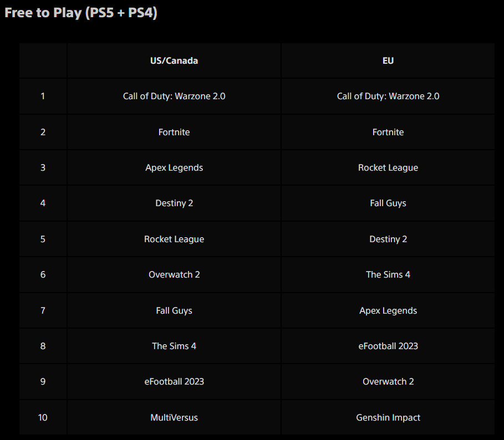Screen dimensions: 504x440
Task: Click the rank number 10 cell
Action: 43,418
